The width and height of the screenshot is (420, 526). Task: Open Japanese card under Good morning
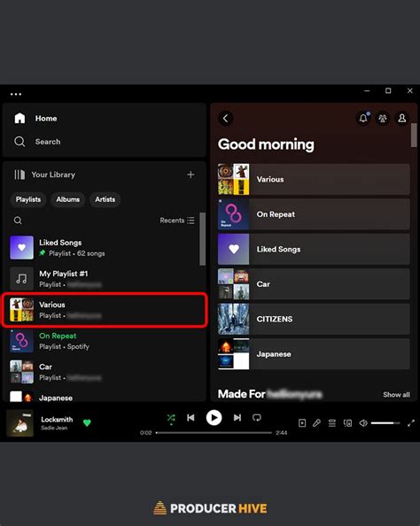(x=314, y=354)
